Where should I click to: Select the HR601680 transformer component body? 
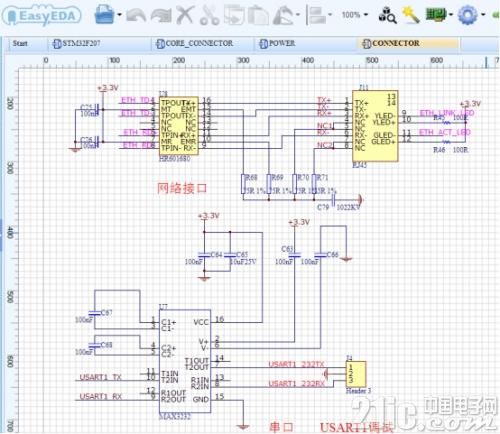click(179, 126)
